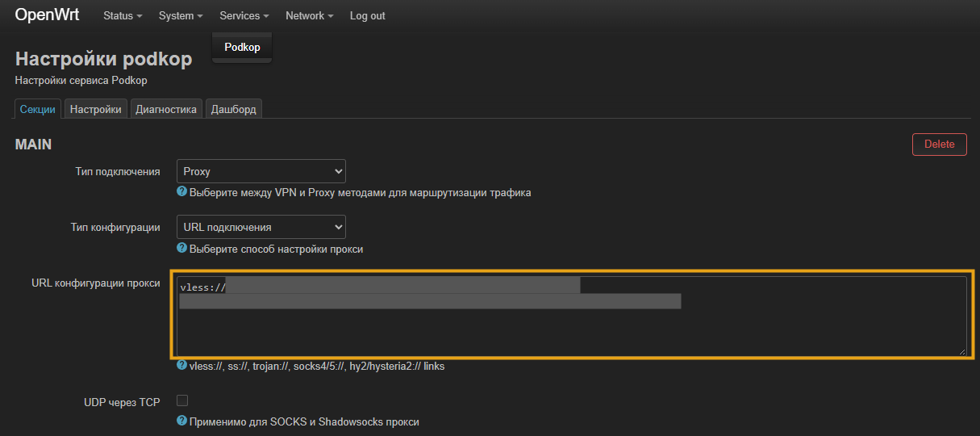The width and height of the screenshot is (980, 436).
Task: Click the MAIN section title
Action: point(33,145)
